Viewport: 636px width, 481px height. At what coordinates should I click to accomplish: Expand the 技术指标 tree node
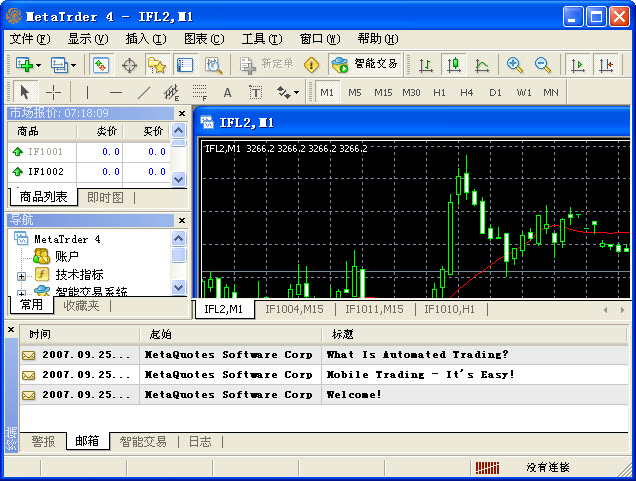pyautogui.click(x=21, y=275)
